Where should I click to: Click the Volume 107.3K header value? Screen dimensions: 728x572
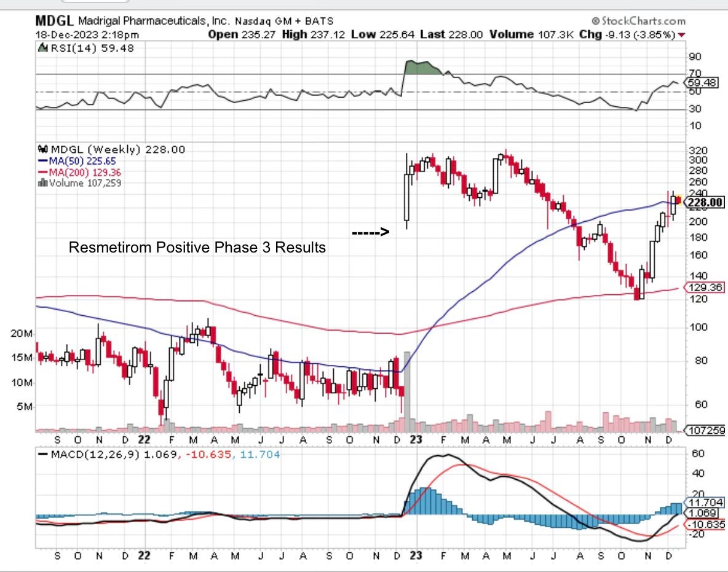[531, 35]
